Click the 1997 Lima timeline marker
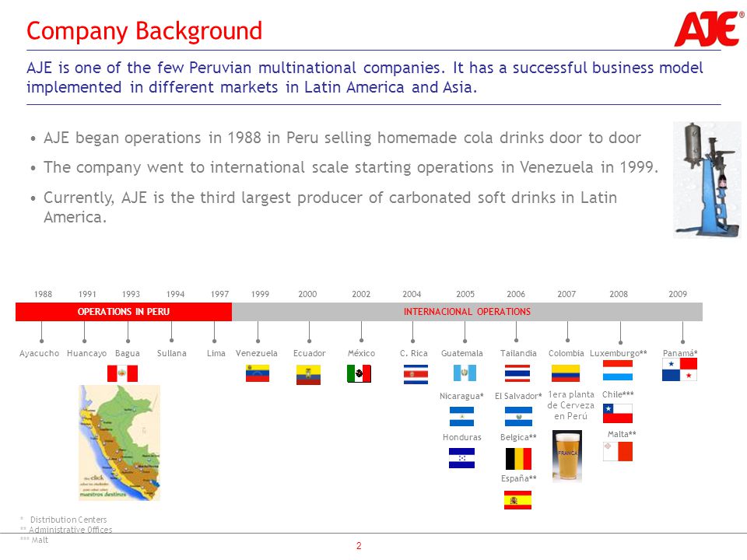This screenshot has width=747, height=560. click(215, 341)
